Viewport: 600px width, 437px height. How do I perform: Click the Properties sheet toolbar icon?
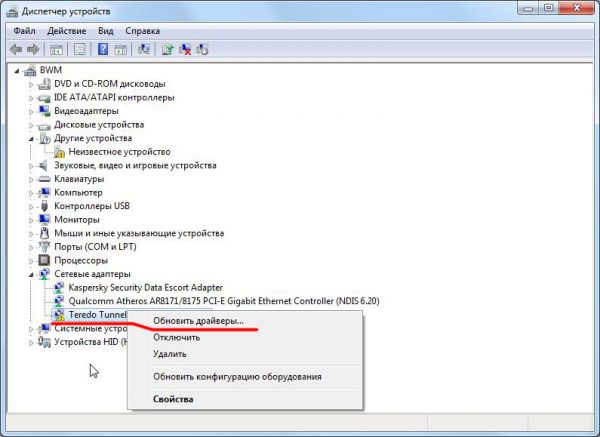click(x=80, y=49)
